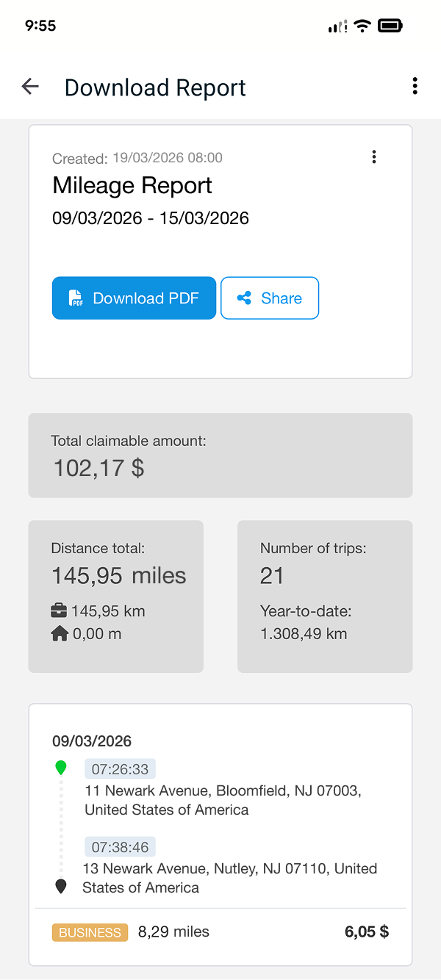Viewport: 441px width, 980px height.
Task: Click the green start location pin
Action: 61,767
